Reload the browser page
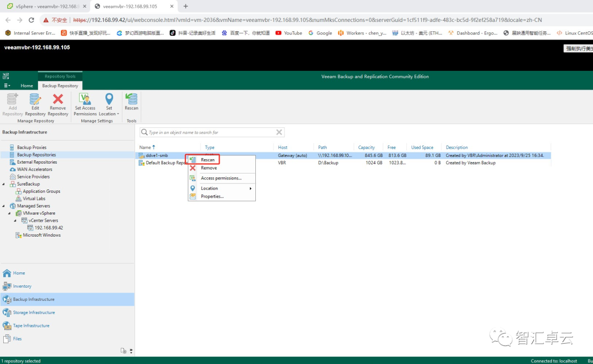The image size is (593, 364). pos(31,20)
